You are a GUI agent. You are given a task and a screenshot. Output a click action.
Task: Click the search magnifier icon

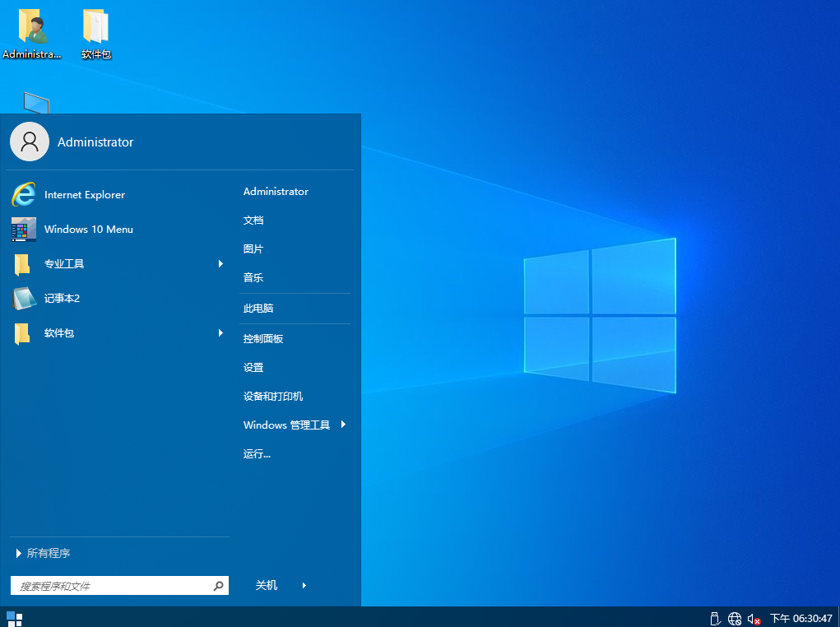(x=218, y=586)
